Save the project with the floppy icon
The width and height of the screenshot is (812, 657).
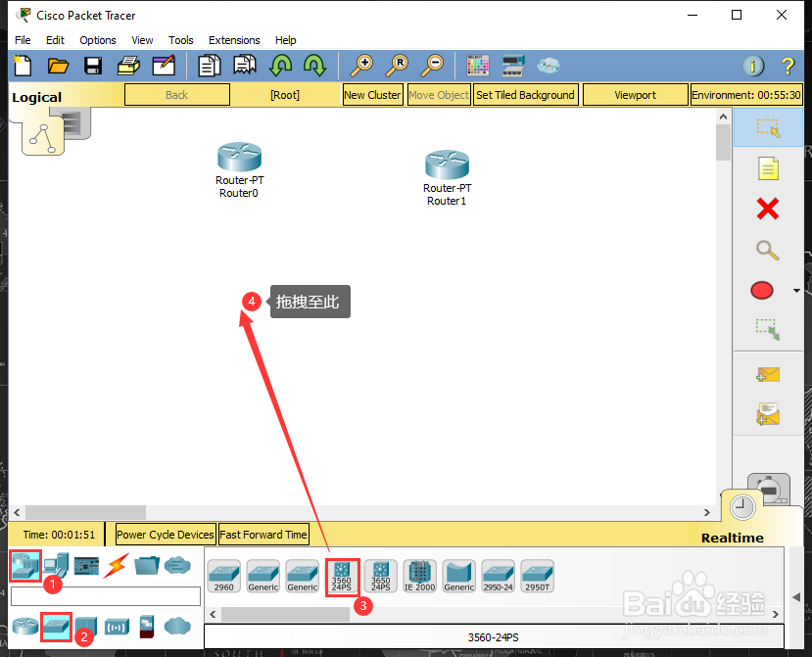click(x=93, y=66)
